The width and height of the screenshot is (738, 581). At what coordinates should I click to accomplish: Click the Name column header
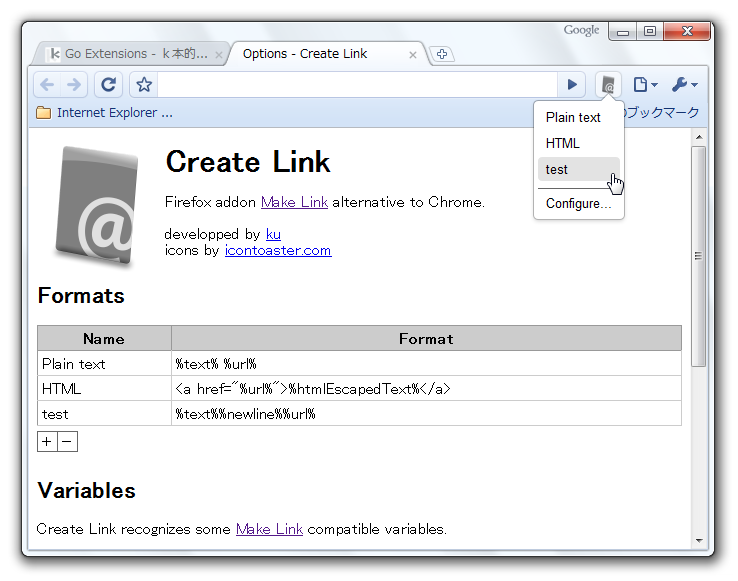pos(104,339)
